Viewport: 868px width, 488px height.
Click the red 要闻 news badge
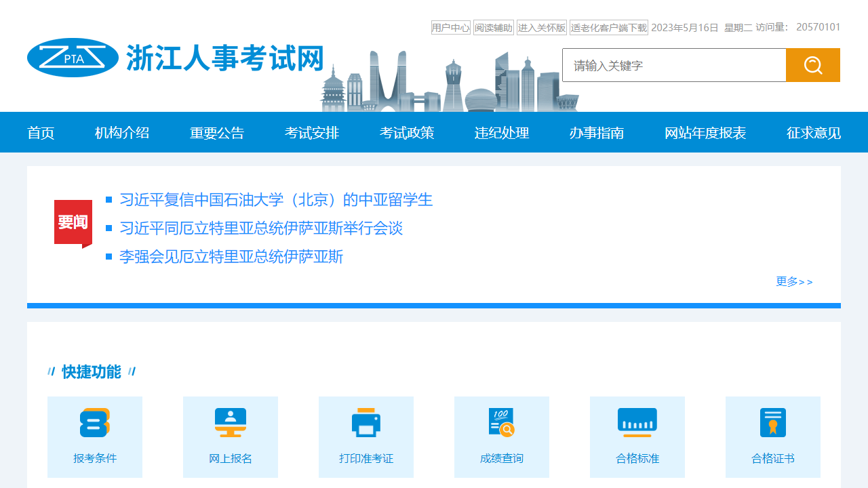coord(73,222)
